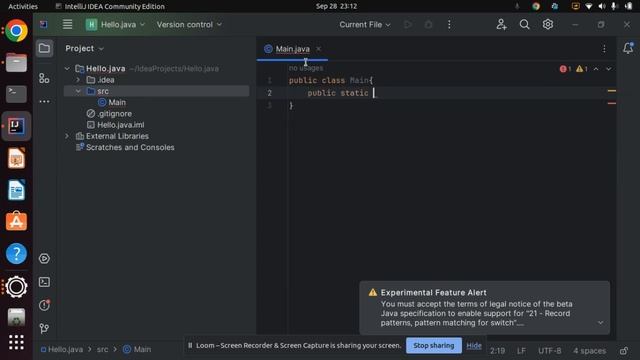This screenshot has height=360, width=640.
Task: Open Current File run configuration dropdown
Action: click(x=365, y=24)
